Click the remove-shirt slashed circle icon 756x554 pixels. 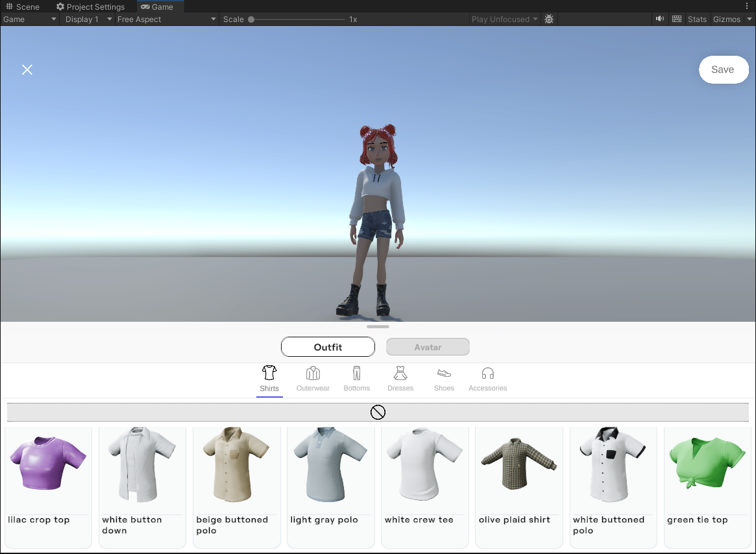pos(378,411)
